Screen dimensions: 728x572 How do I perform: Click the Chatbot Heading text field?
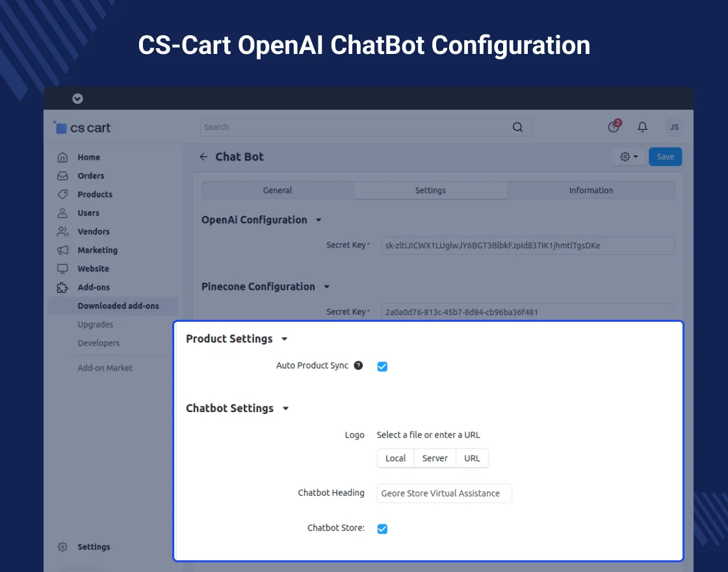click(444, 493)
